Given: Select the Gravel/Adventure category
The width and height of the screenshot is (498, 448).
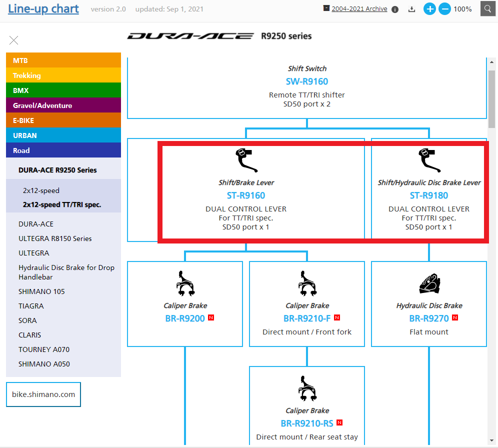Looking at the screenshot, I should click(63, 105).
